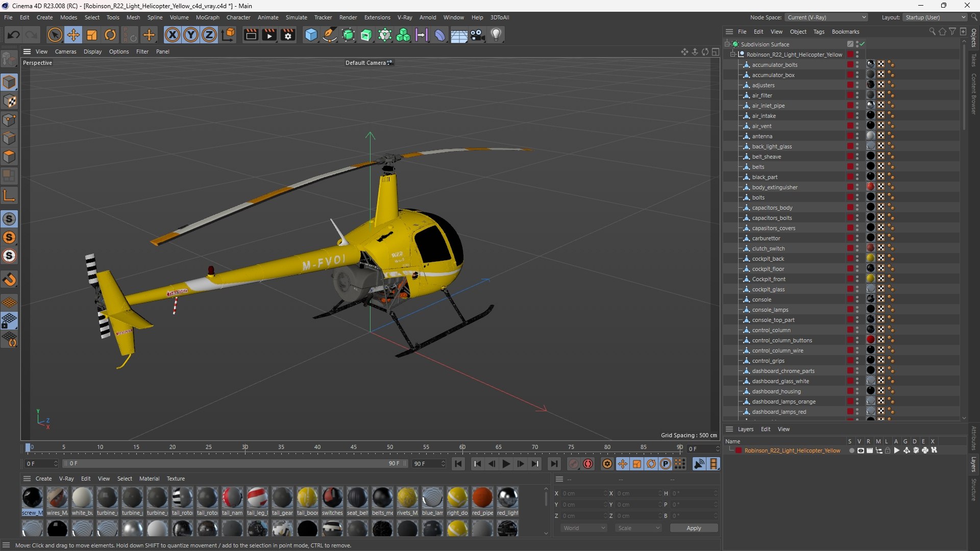Switch to Model mode icon
The image size is (980, 551).
[x=9, y=82]
